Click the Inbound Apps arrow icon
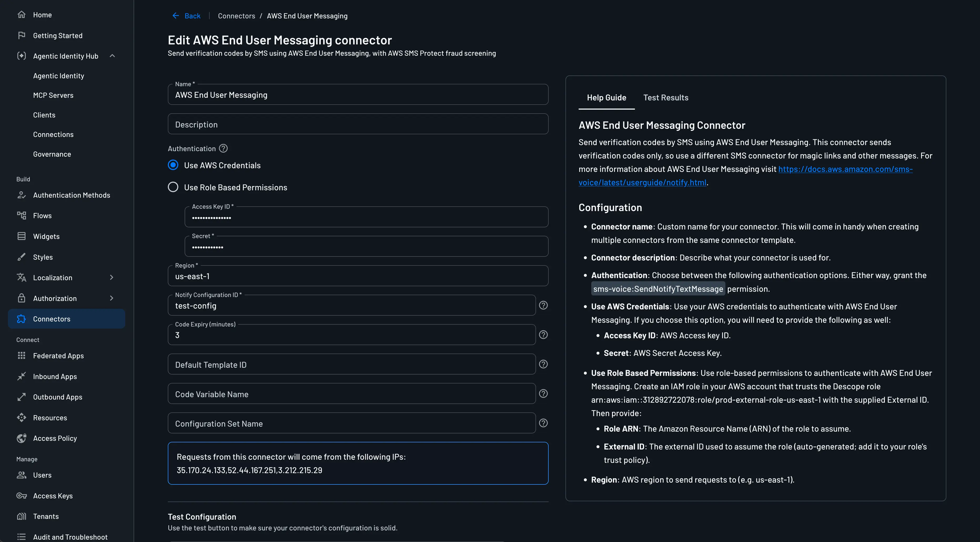980x542 pixels. tap(22, 376)
